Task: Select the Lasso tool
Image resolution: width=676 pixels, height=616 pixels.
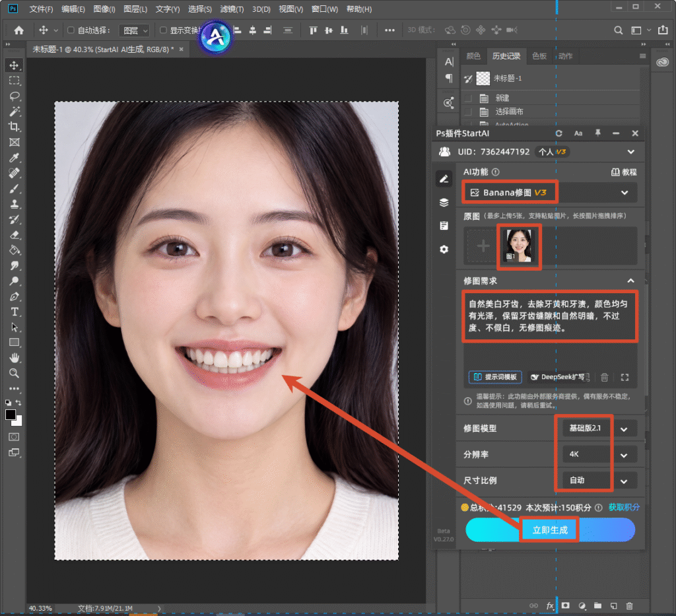Action: [15, 96]
